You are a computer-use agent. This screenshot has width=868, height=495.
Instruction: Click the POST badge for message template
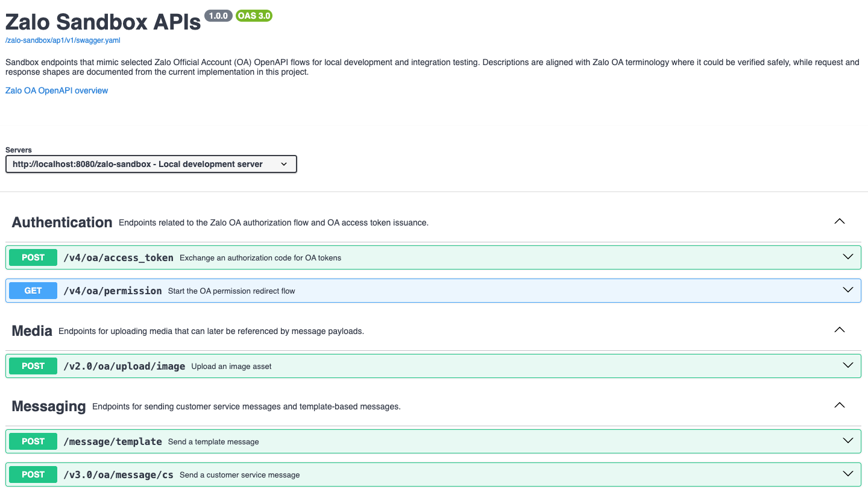click(33, 441)
